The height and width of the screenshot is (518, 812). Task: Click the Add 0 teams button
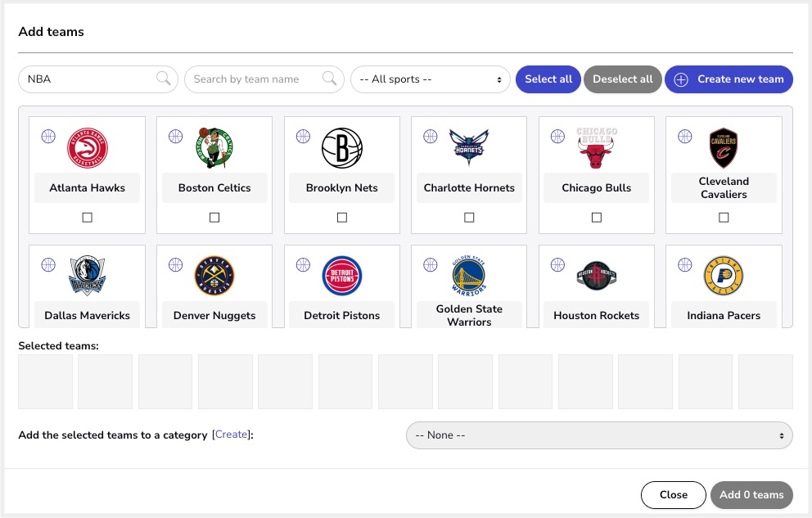coord(751,495)
